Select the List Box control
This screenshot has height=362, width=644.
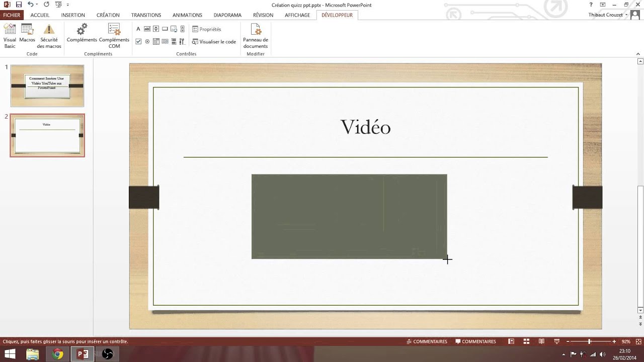pyautogui.click(x=165, y=42)
